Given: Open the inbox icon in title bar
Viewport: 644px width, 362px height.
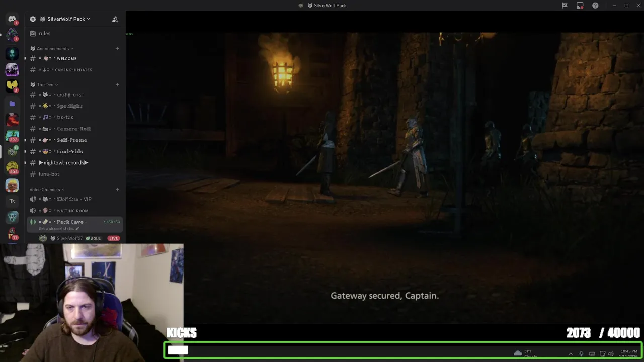Looking at the screenshot, I should click(x=580, y=6).
